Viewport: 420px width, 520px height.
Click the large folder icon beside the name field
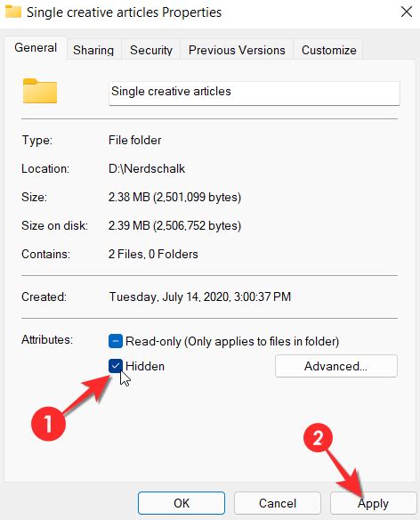pyautogui.click(x=40, y=91)
